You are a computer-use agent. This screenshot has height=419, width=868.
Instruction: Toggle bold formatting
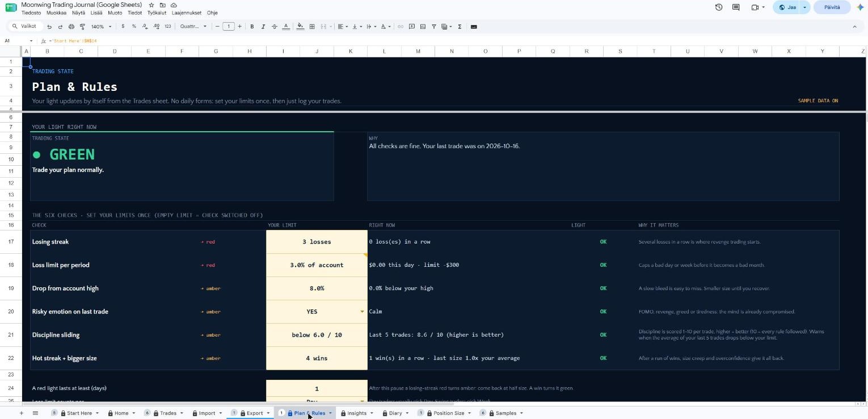coord(252,27)
